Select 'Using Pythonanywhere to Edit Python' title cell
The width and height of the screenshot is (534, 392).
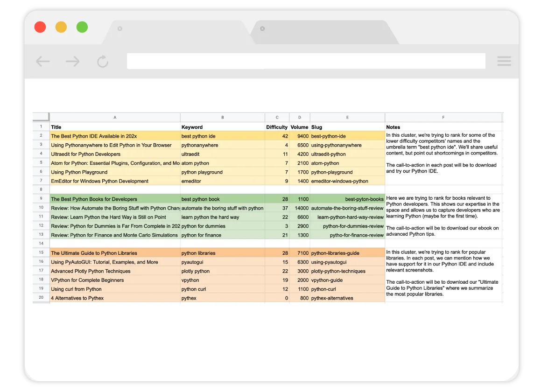pyautogui.click(x=115, y=145)
